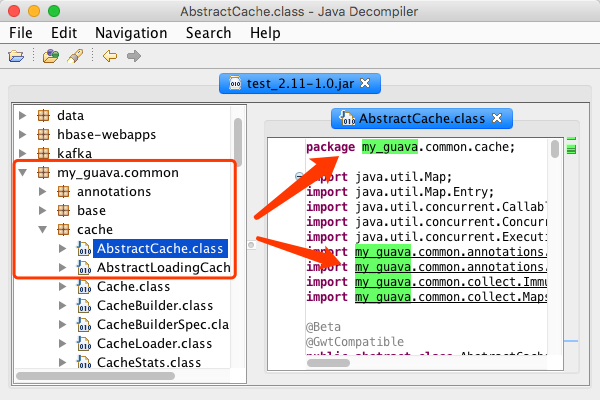Viewport: 600px width, 400px height.
Task: Click the Back arrow toolbar icon
Action: [109, 55]
